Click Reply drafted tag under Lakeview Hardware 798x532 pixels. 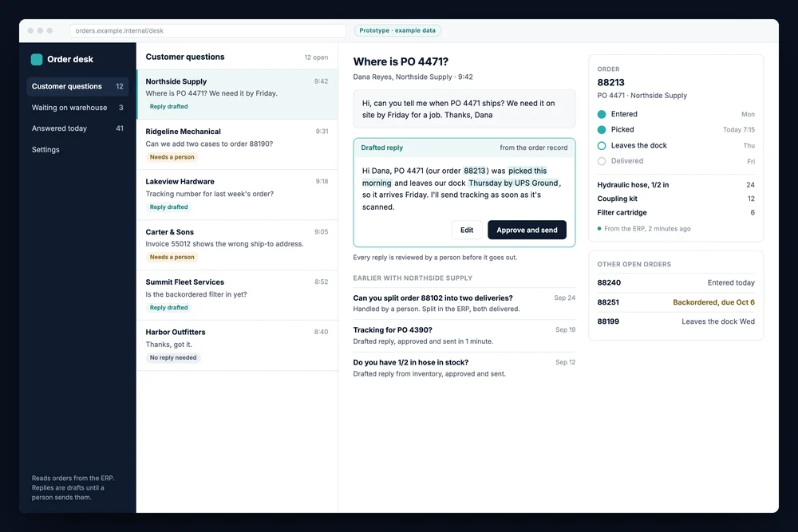[x=169, y=207]
